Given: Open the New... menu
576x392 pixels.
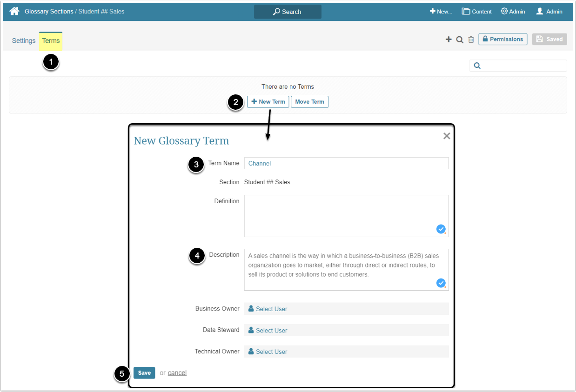Looking at the screenshot, I should 441,12.
